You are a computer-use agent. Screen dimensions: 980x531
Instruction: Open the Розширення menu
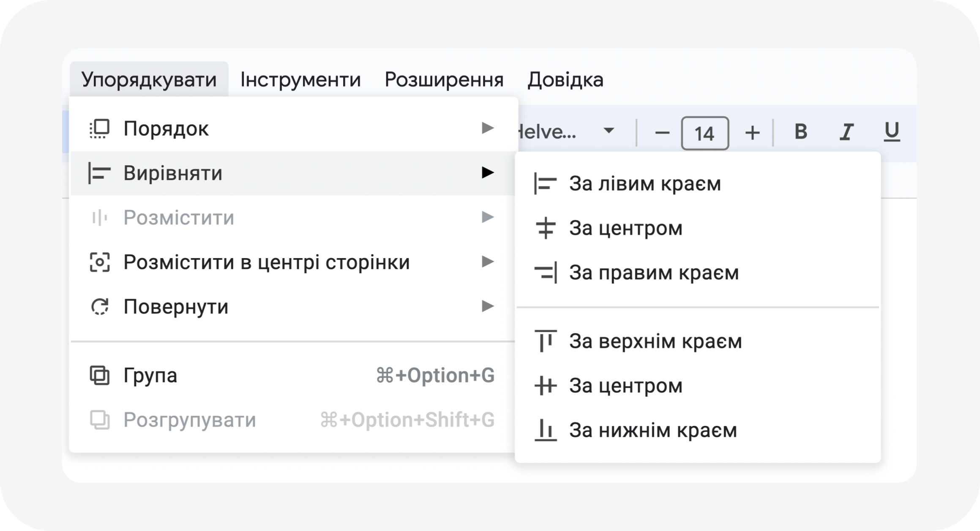coord(444,79)
